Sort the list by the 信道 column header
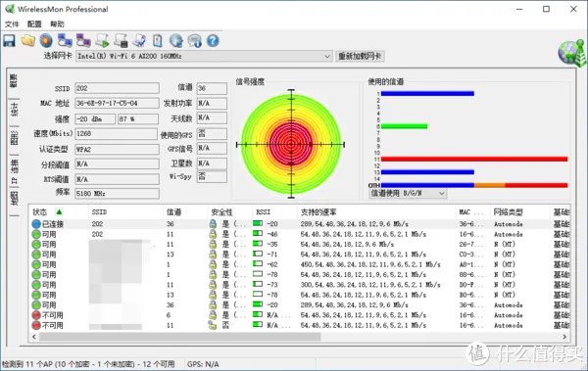588x371 pixels. click(185, 212)
